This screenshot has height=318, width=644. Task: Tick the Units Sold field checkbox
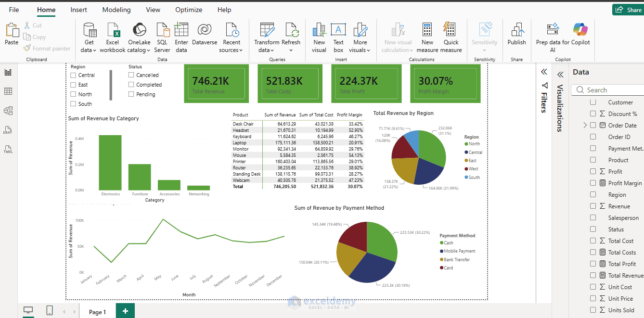[x=593, y=310]
